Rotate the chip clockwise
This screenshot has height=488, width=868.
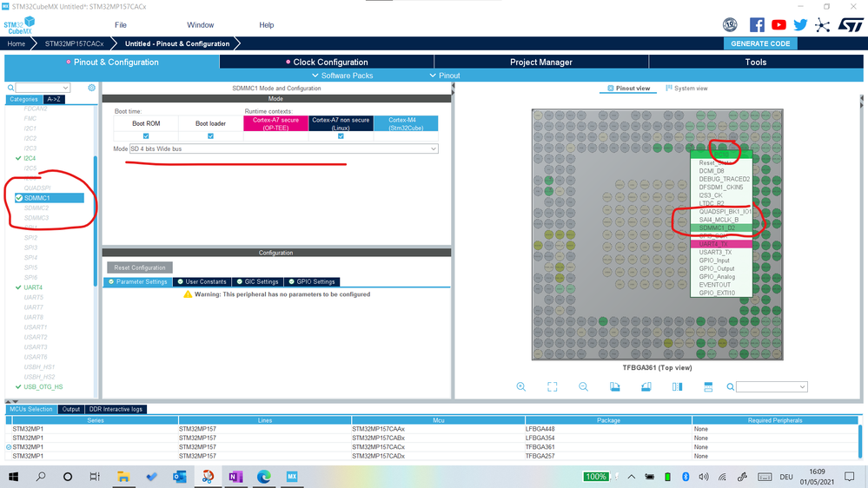point(614,386)
